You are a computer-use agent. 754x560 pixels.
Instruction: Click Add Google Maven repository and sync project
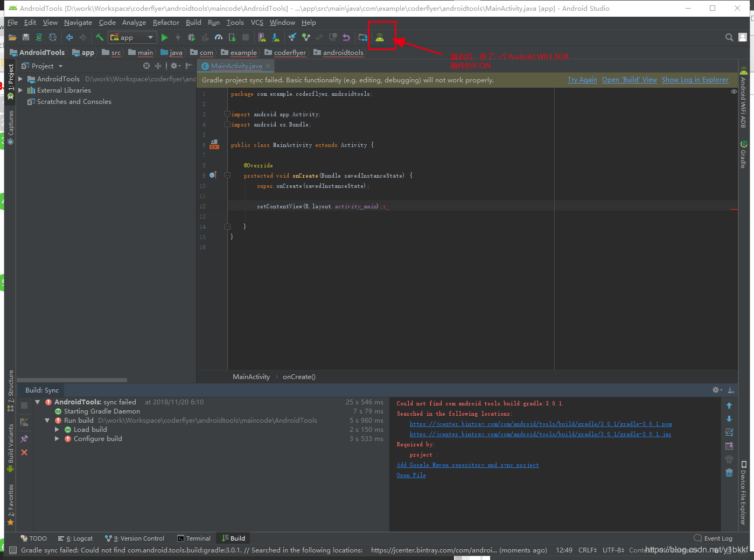pos(467,465)
